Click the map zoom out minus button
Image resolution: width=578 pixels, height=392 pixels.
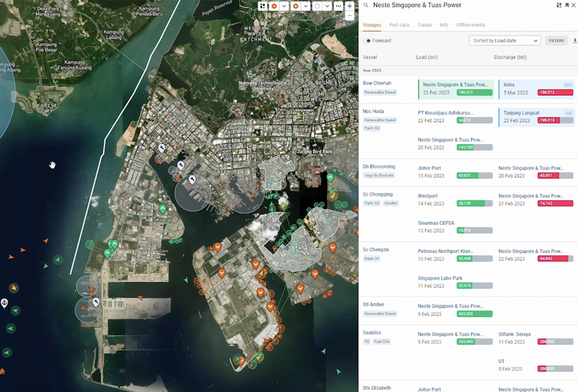(x=349, y=15)
